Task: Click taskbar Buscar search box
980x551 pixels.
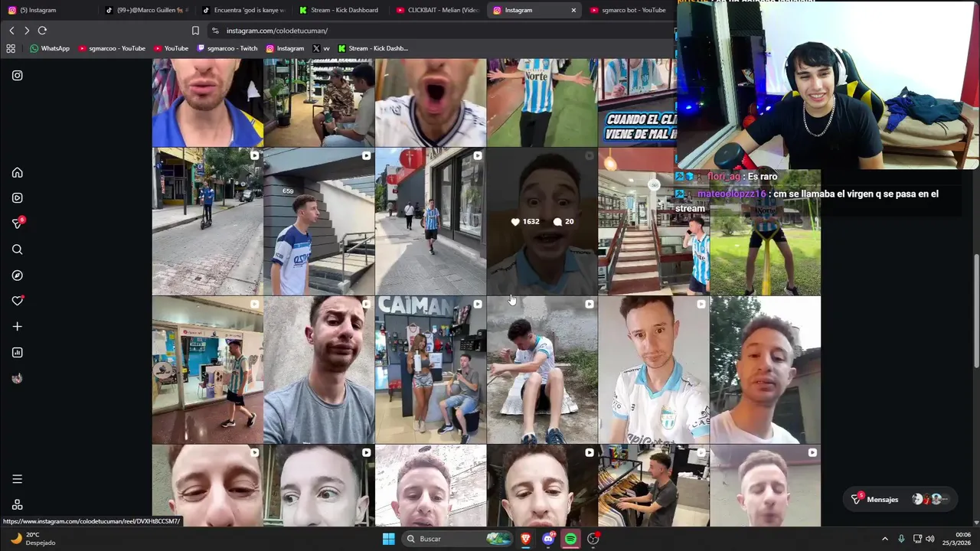Action: point(456,539)
